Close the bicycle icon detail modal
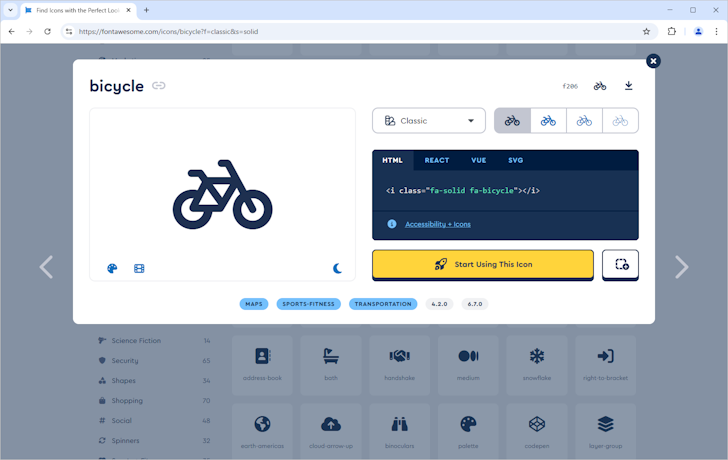 (x=653, y=61)
